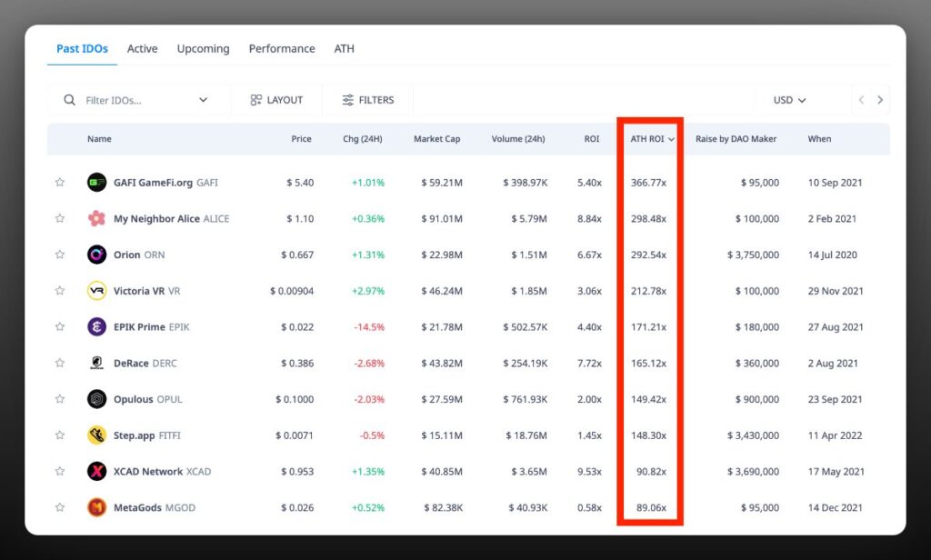Image resolution: width=931 pixels, height=560 pixels.
Task: Click the 14 Dec 2021 date
Action: point(835,508)
